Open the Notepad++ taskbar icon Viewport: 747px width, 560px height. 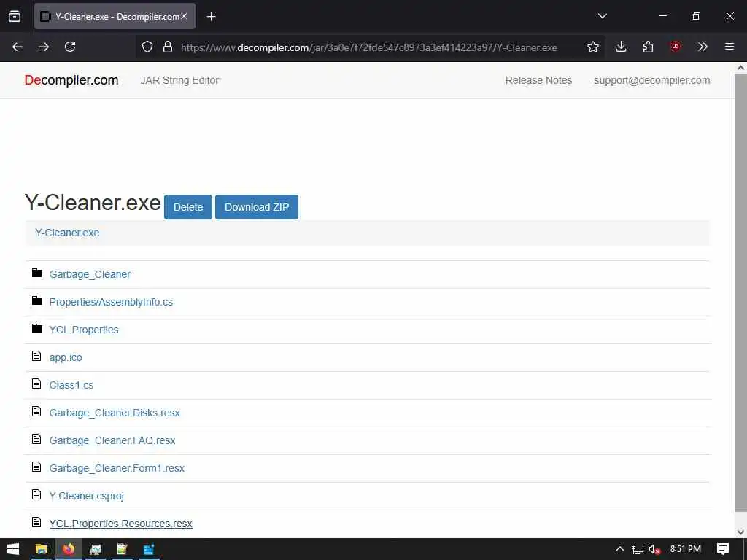point(122,549)
